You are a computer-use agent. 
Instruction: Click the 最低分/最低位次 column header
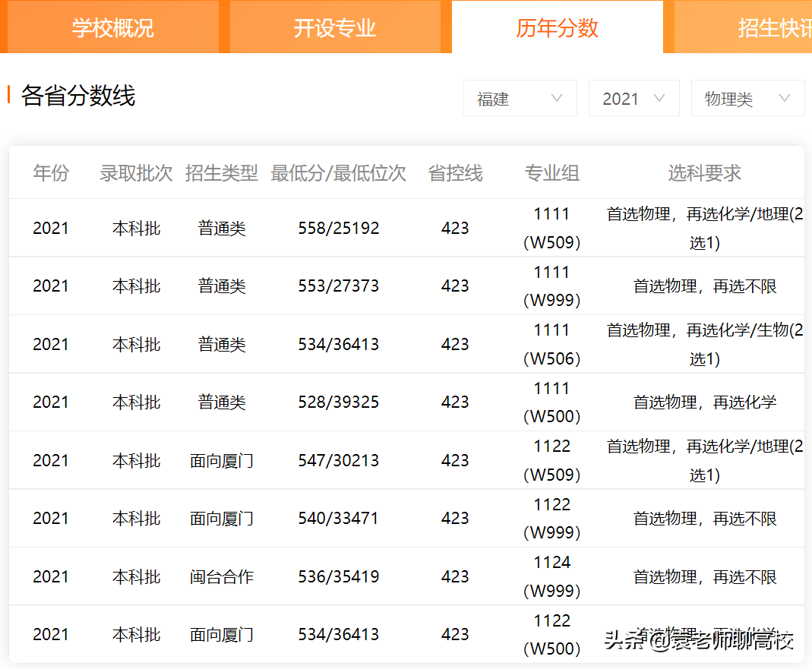(339, 173)
